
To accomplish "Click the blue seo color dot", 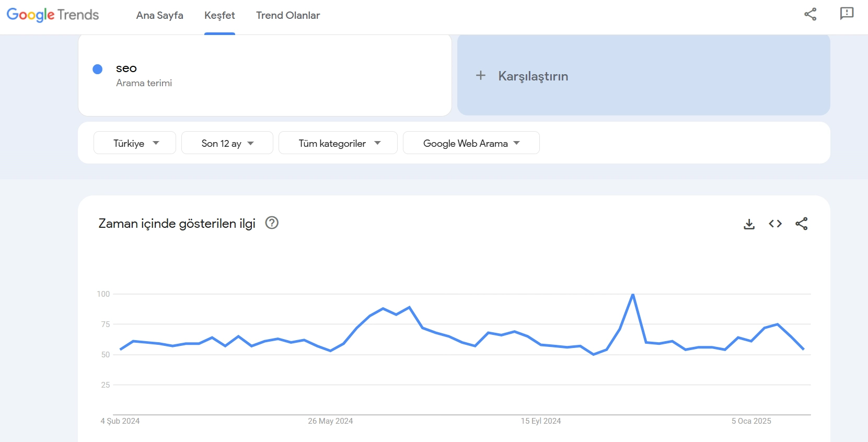I will pyautogui.click(x=97, y=69).
